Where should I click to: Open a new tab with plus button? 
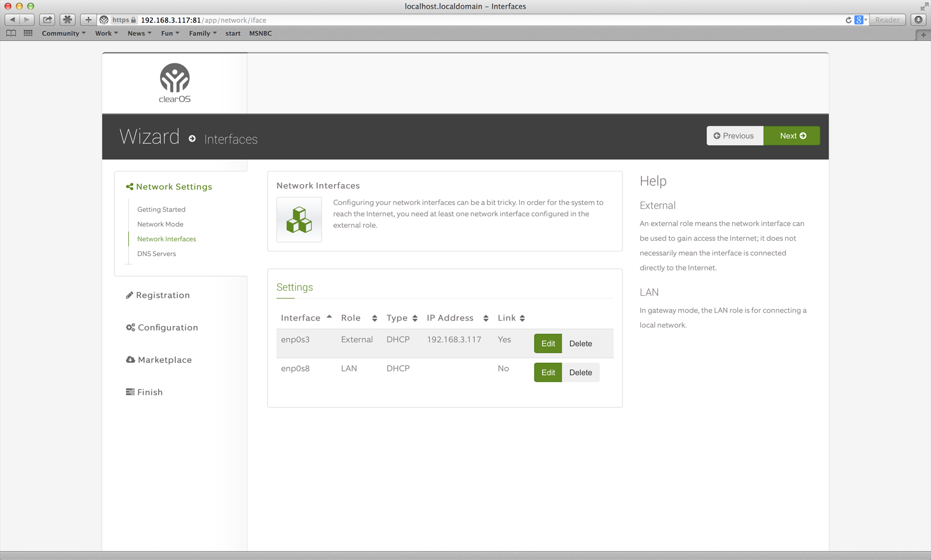click(923, 35)
